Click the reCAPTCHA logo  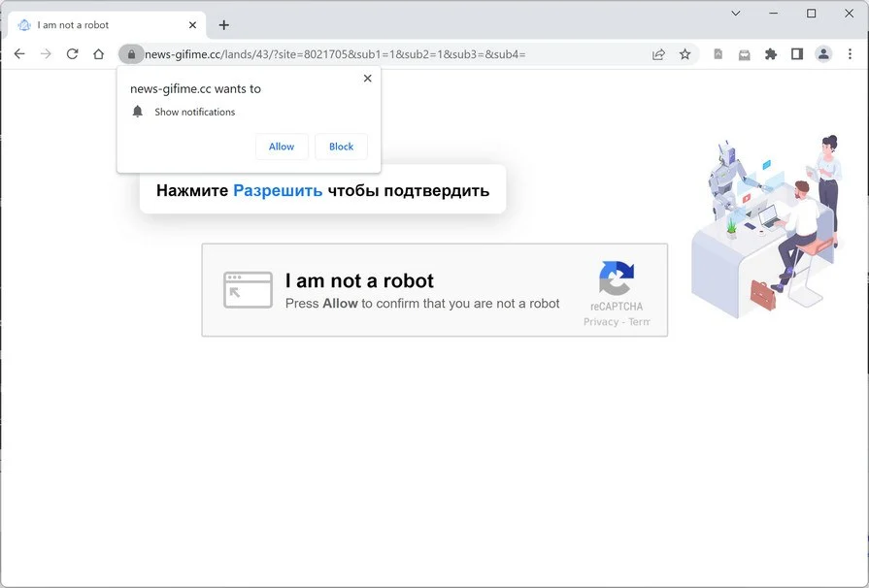pos(617,278)
